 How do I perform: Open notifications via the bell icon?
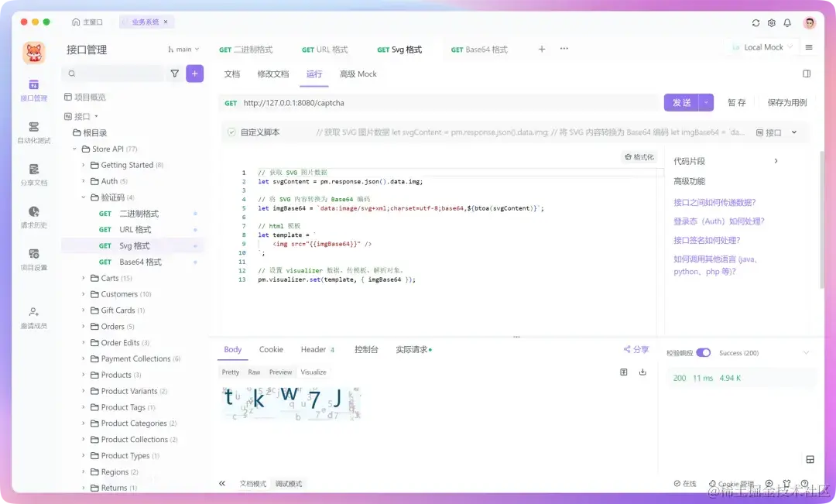pos(787,23)
